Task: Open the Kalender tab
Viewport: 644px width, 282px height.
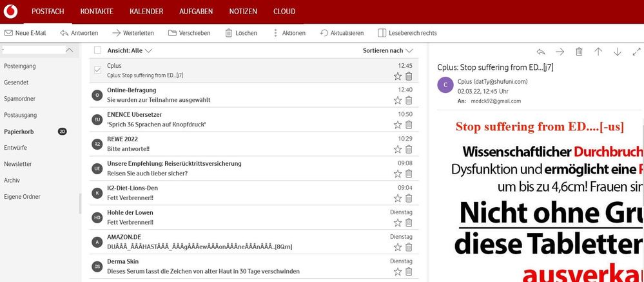Action: pos(146,12)
